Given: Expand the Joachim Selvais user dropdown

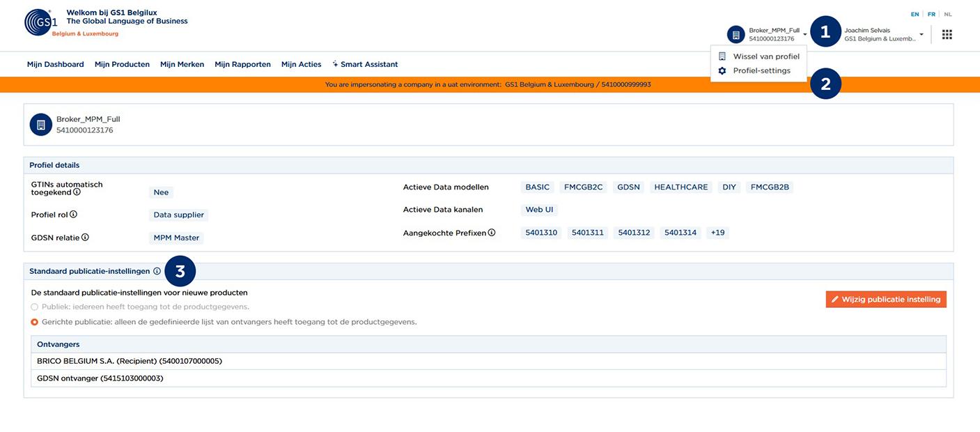Looking at the screenshot, I should click(921, 34).
